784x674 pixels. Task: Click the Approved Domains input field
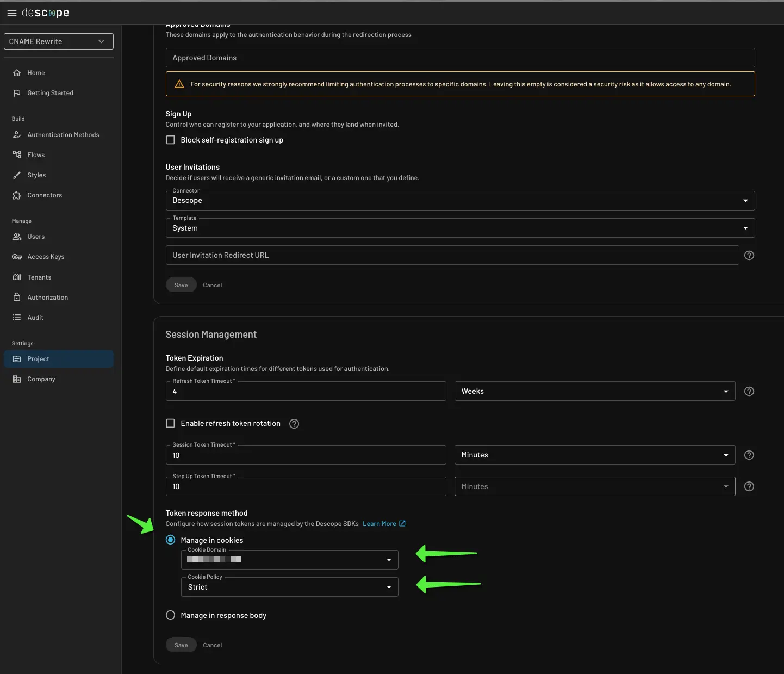[x=460, y=58]
